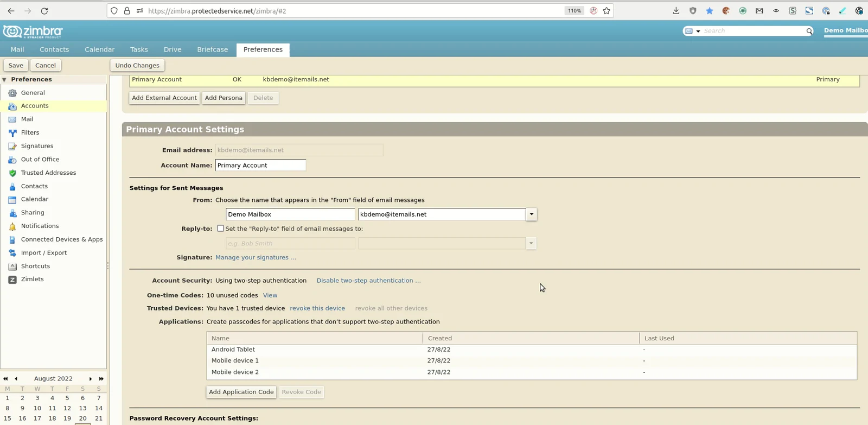868x425 pixels.
Task: Open the From address dropdown
Action: pyautogui.click(x=532, y=214)
